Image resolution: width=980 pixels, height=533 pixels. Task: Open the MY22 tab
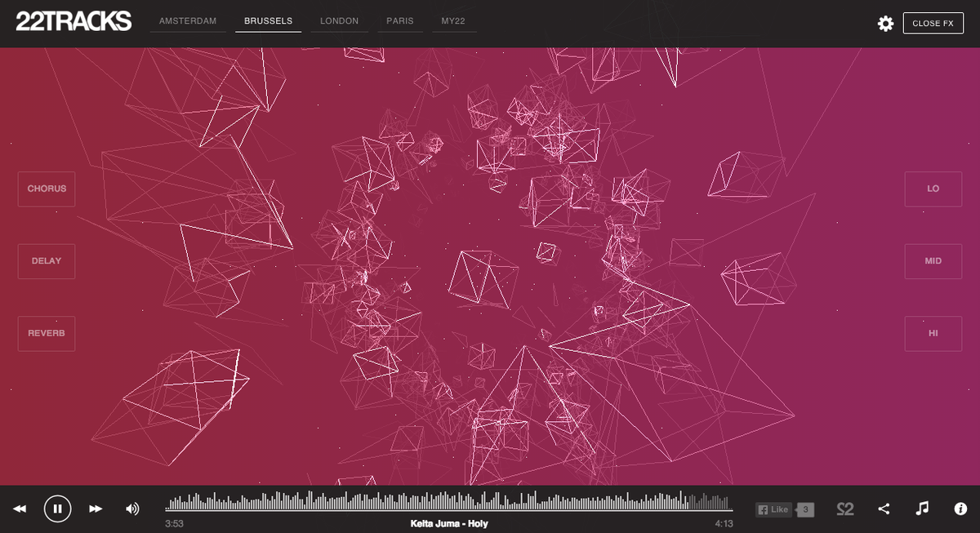click(453, 21)
